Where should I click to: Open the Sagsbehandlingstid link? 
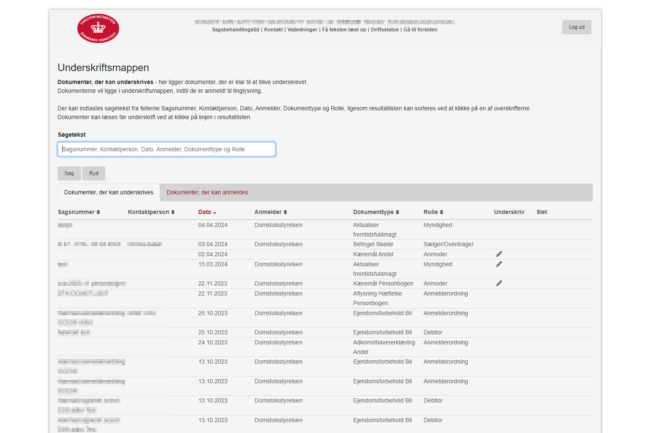click(236, 30)
